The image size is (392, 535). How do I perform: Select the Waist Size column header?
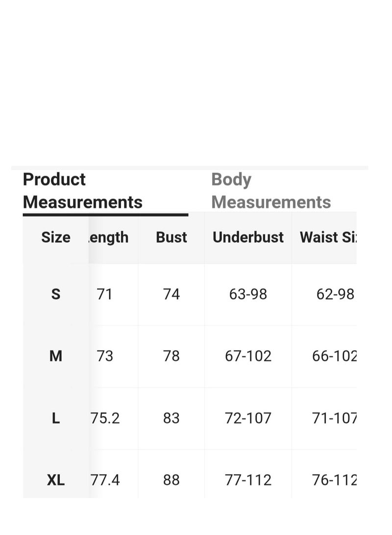(x=328, y=237)
